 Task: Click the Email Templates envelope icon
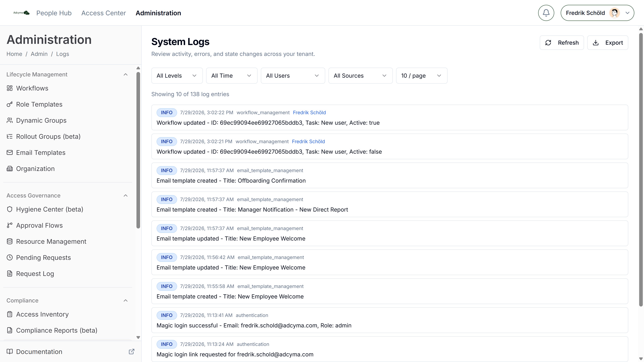tap(9, 152)
